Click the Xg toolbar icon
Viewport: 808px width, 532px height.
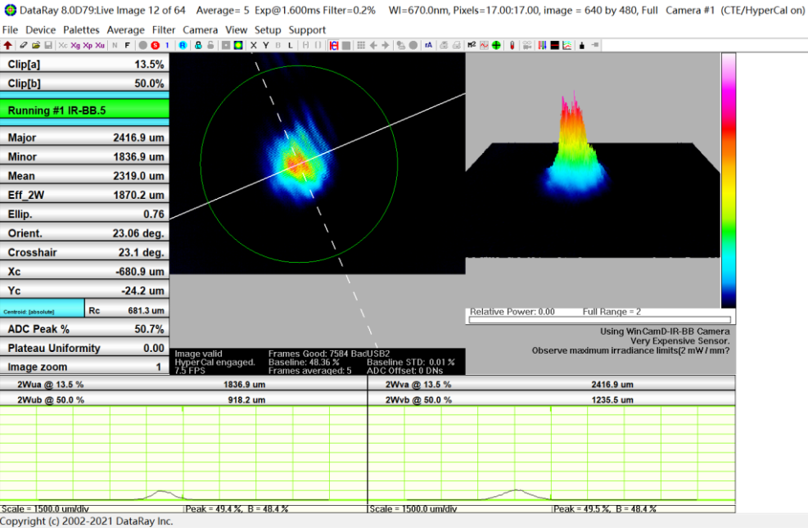click(x=75, y=45)
